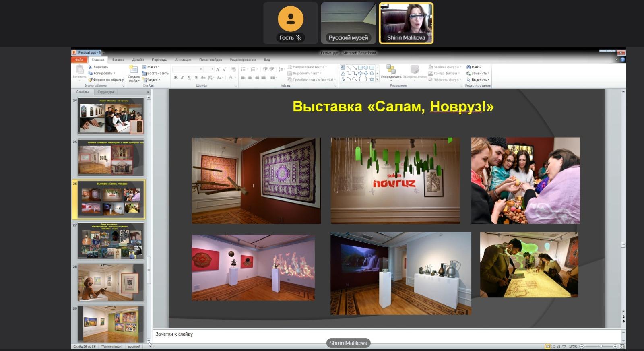
Task: Toggle italic К formatting
Action: pos(182,77)
